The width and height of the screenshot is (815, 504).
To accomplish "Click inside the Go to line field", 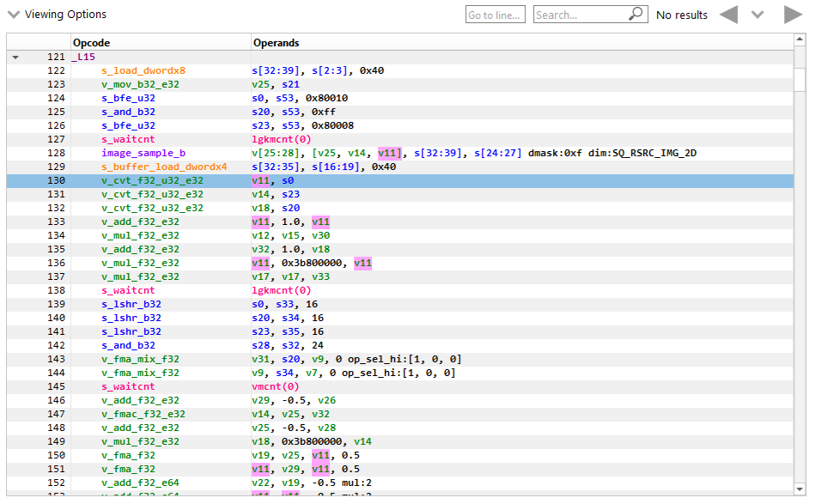I will click(x=495, y=14).
